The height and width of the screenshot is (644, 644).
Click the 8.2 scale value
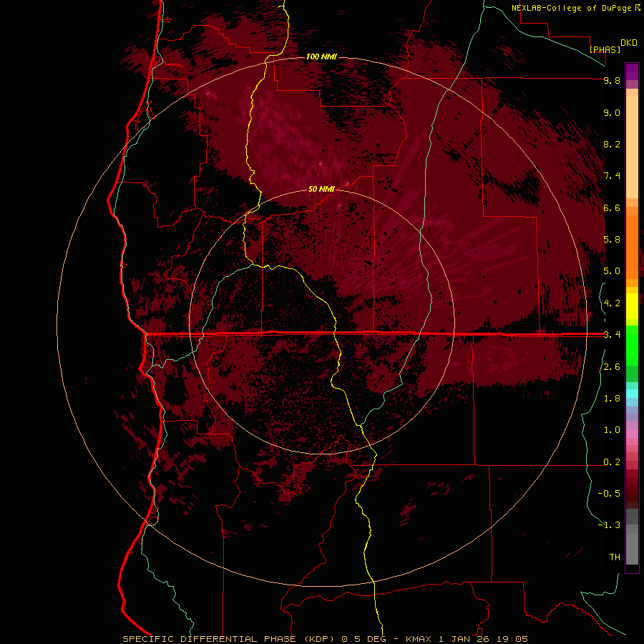(x=612, y=145)
